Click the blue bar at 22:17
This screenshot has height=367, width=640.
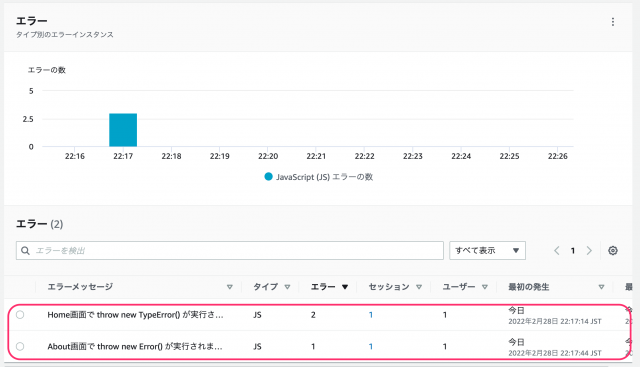123,130
